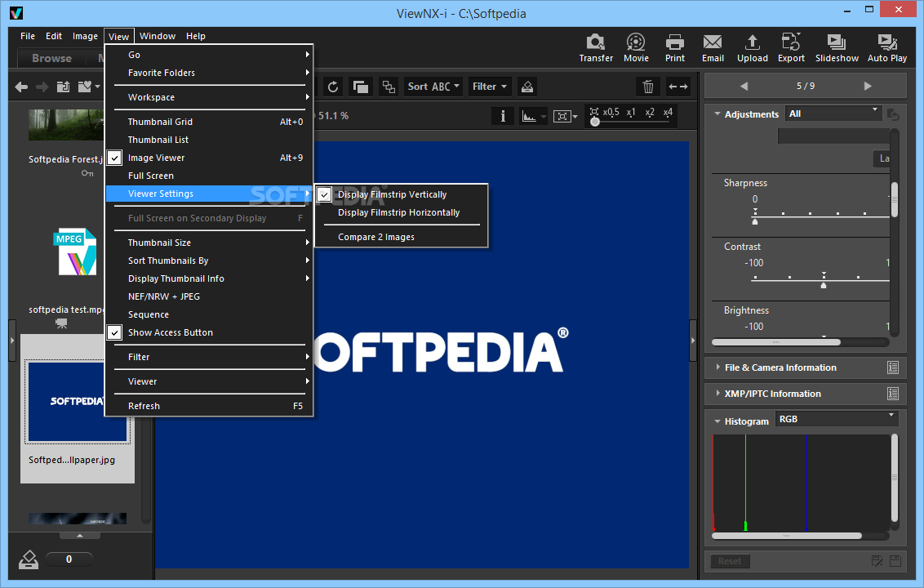Click the photo tray icon beside Filter
This screenshot has width=924, height=588.
coord(526,87)
